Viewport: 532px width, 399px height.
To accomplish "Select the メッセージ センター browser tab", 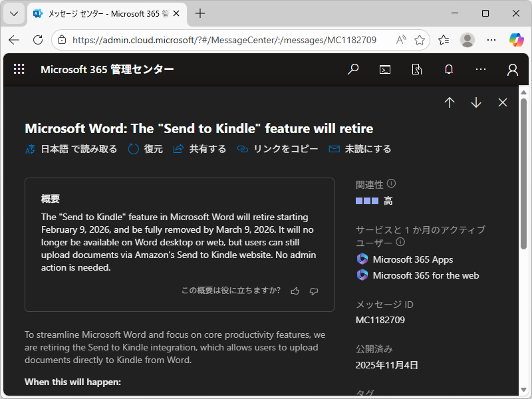I will pyautogui.click(x=107, y=13).
